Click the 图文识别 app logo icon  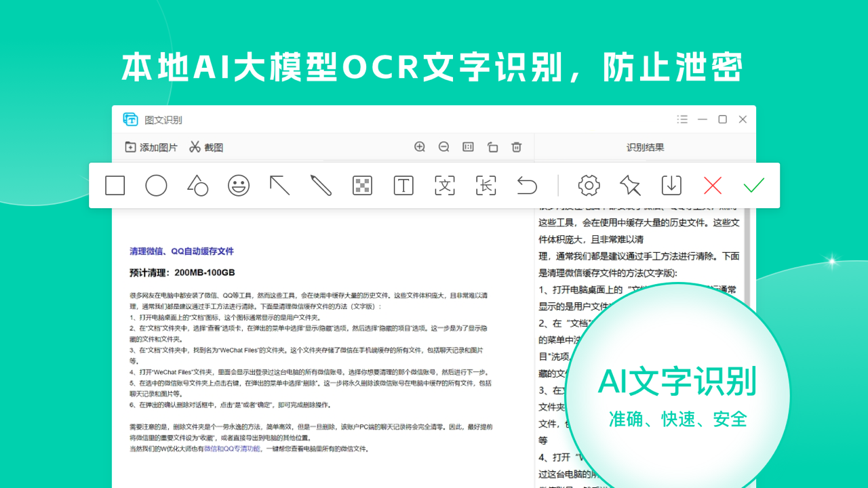[130, 119]
